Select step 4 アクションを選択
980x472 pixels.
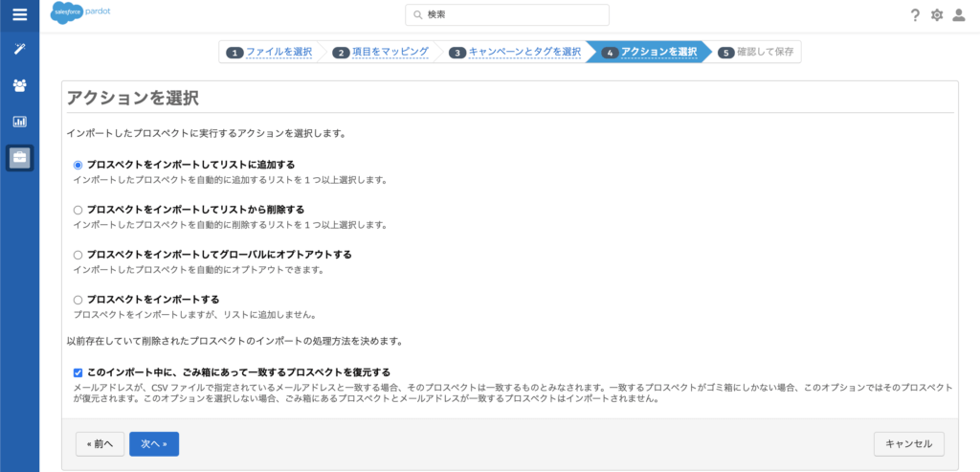point(650,53)
